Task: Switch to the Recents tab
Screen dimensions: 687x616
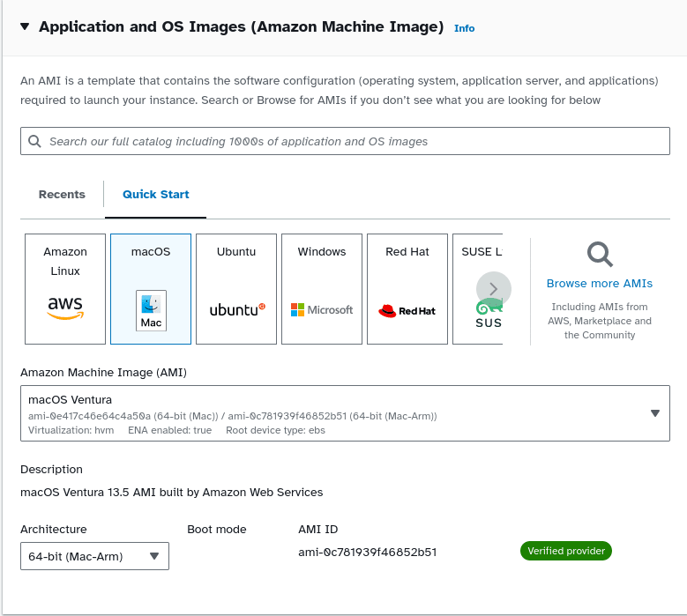Action: (62, 195)
